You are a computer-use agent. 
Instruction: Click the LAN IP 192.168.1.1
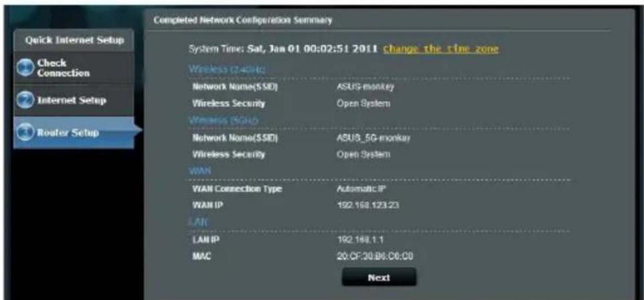pos(360,240)
